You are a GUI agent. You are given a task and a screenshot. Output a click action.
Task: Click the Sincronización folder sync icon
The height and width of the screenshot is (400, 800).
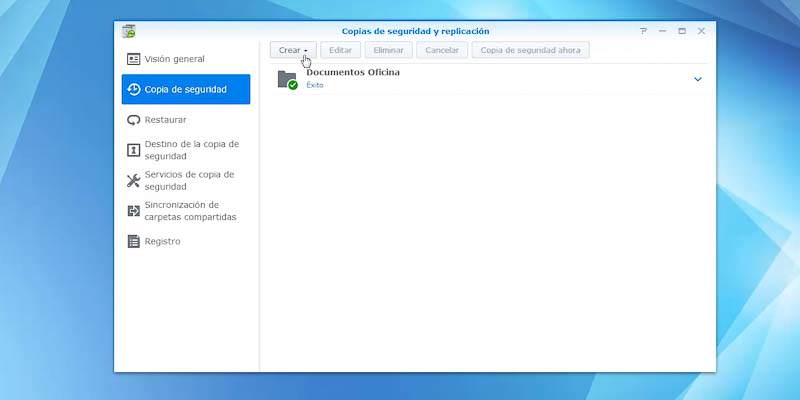click(x=133, y=211)
